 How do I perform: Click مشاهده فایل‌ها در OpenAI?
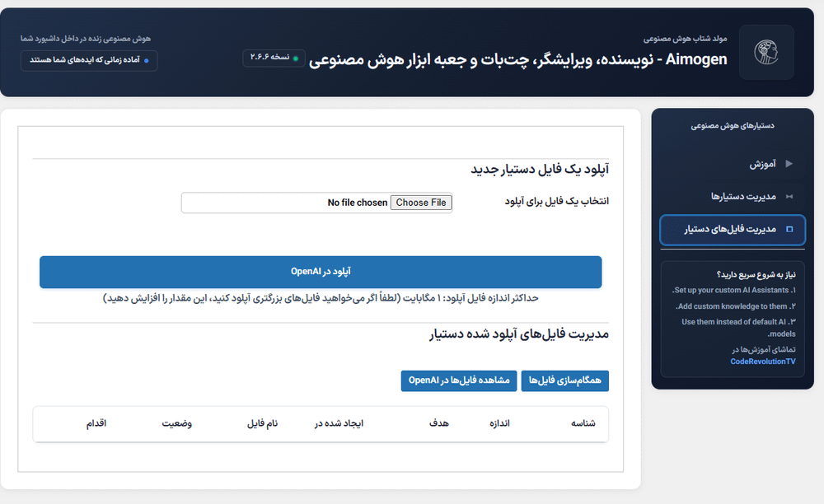[459, 380]
